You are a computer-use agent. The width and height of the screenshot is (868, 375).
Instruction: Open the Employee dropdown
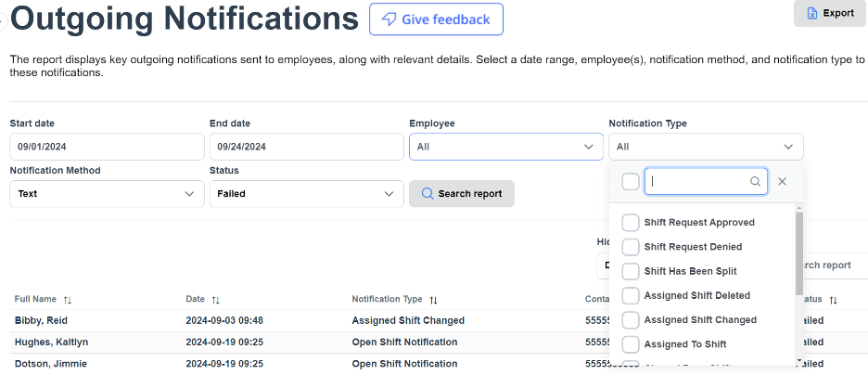click(505, 147)
